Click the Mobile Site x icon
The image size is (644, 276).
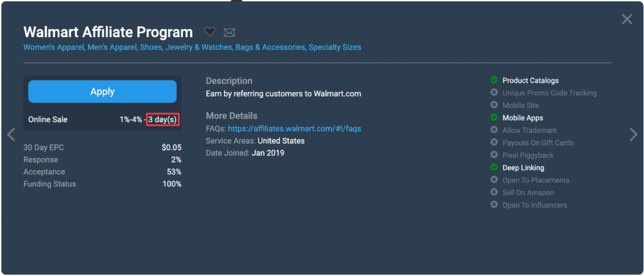click(x=494, y=105)
